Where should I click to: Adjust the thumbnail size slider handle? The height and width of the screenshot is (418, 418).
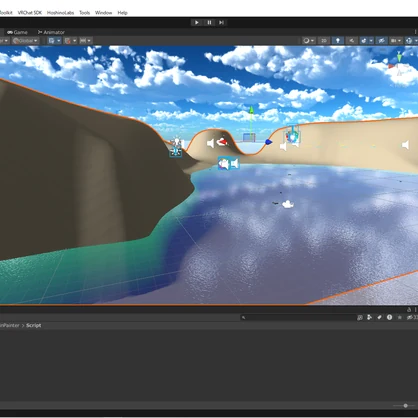(405, 406)
